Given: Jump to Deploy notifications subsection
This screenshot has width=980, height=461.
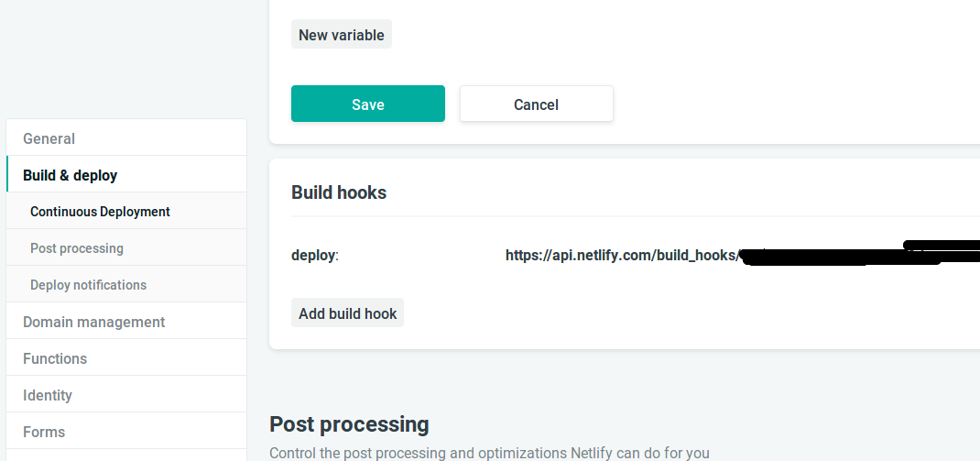Looking at the screenshot, I should (x=88, y=285).
